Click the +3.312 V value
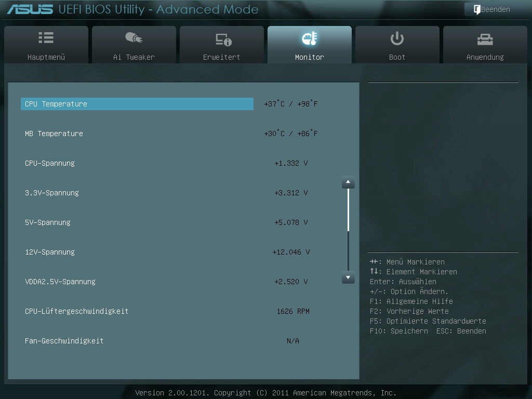This screenshot has width=532, height=399. (x=291, y=193)
